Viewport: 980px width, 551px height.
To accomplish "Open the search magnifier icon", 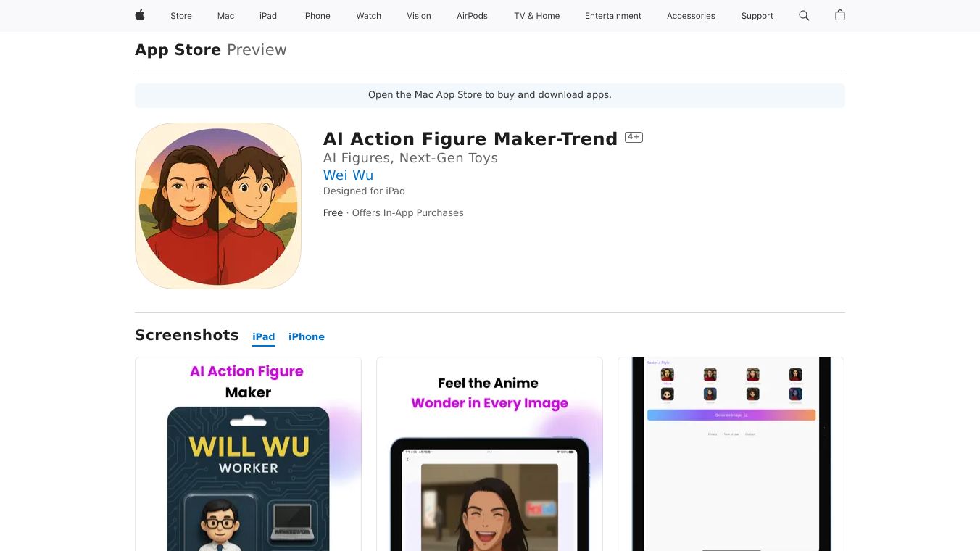I will tap(804, 15).
